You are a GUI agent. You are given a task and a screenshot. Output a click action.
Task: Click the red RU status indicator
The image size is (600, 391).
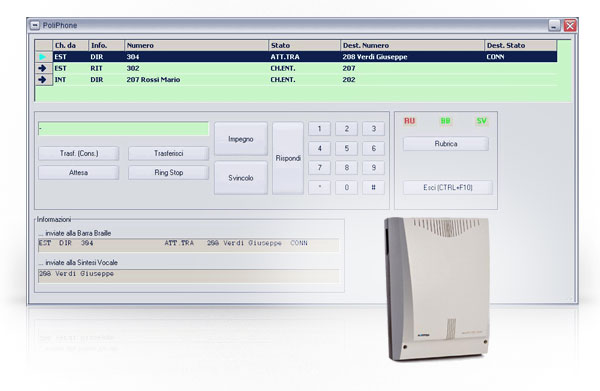point(409,121)
